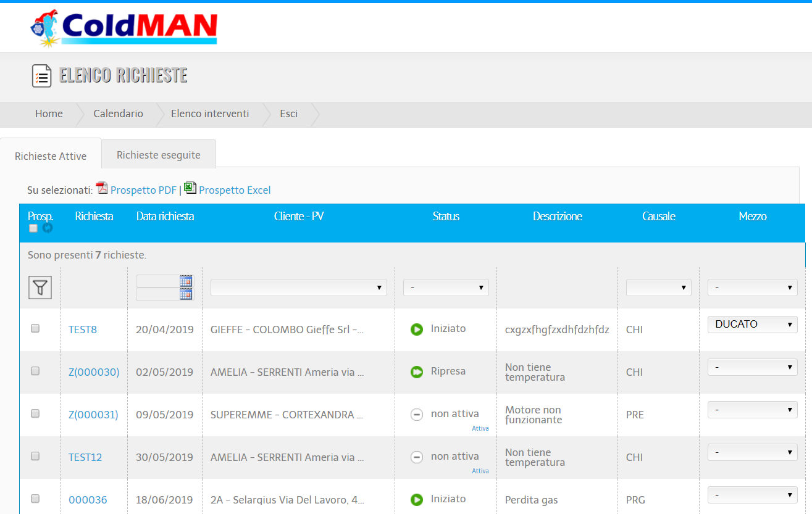Click the date 20/04/2019 cell

(x=165, y=330)
